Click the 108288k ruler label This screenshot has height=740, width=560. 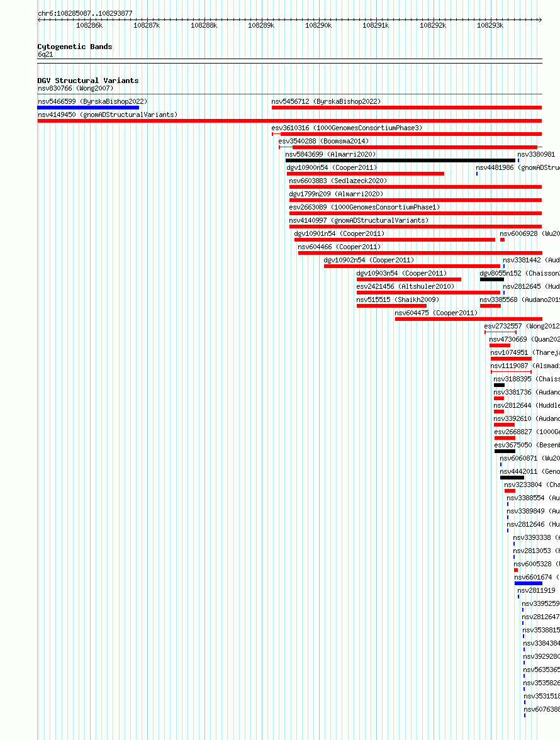(204, 25)
